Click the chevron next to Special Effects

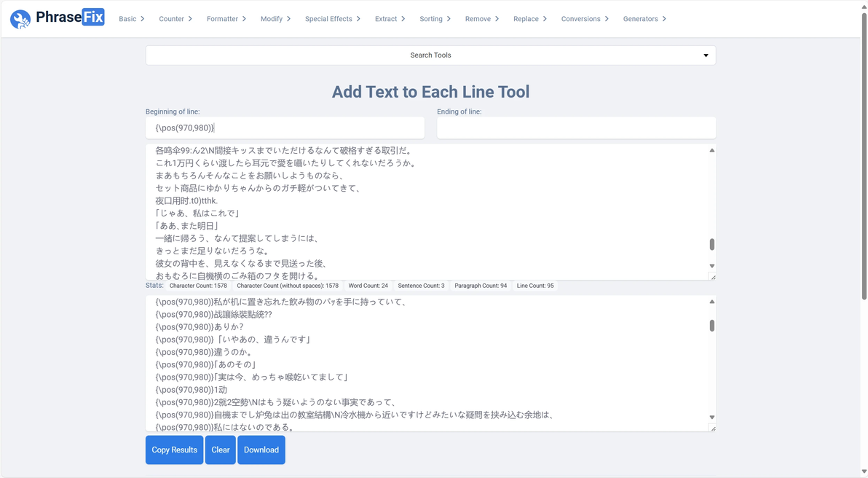(358, 19)
